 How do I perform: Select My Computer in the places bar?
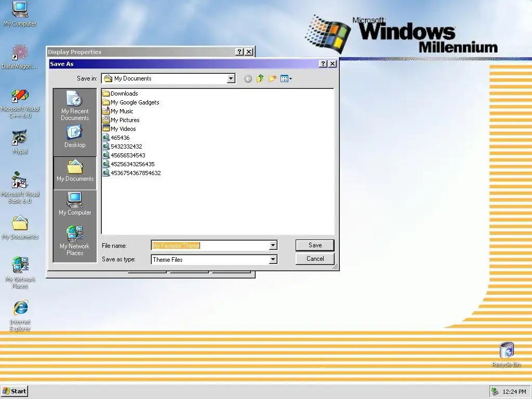pyautogui.click(x=75, y=204)
